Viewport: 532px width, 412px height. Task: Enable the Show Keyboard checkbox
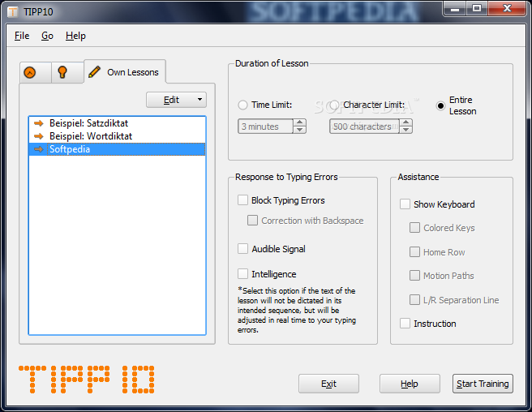pos(405,204)
